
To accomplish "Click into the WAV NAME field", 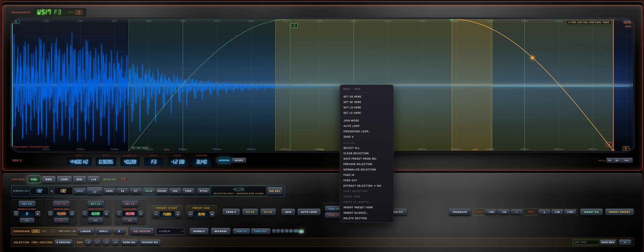I will pos(586,242).
